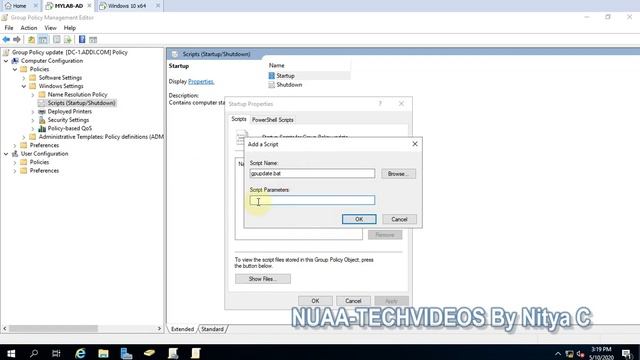
Task: Expand Administrative Templates node
Action: tap(24, 137)
